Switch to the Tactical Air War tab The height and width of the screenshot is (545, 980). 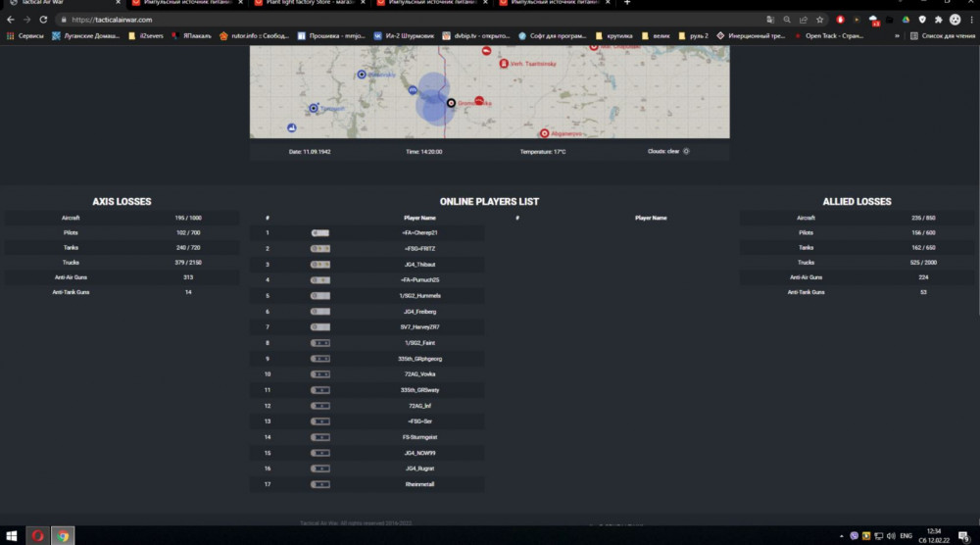click(59, 3)
